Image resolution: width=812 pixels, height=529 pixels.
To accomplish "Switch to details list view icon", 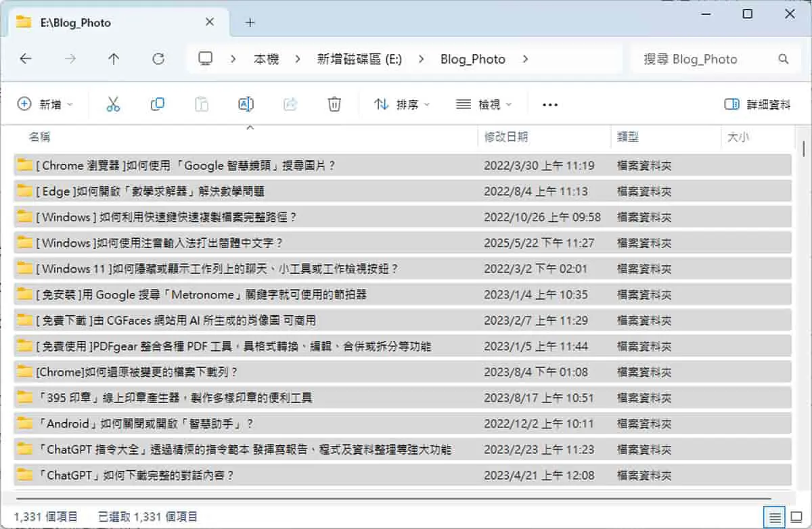I will 775,517.
